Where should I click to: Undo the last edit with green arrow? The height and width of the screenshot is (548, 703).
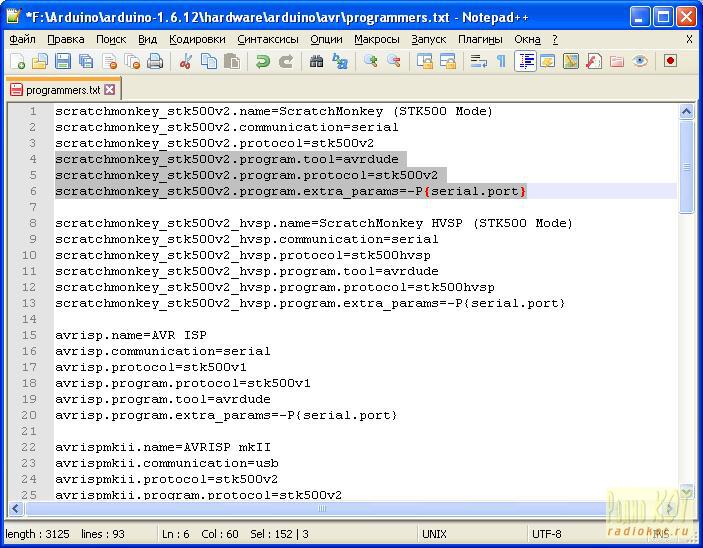point(263,61)
